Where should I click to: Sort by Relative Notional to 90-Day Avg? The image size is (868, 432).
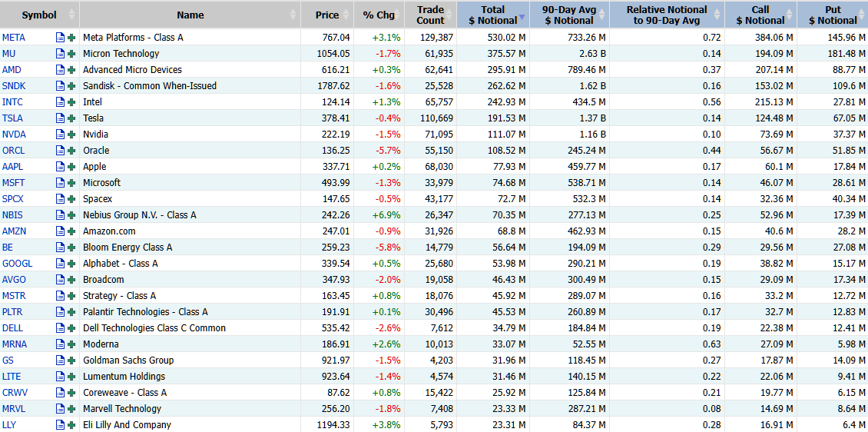click(x=667, y=15)
